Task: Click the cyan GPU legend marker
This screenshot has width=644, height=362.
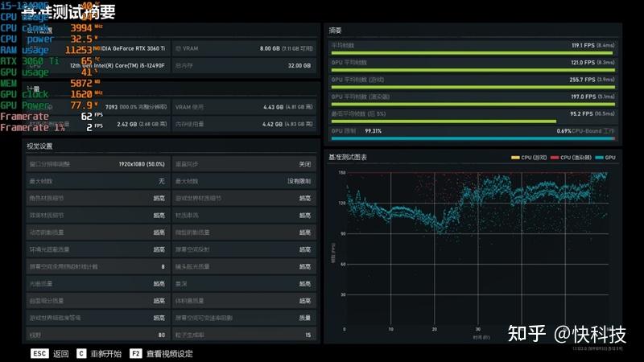Action: tap(599, 158)
